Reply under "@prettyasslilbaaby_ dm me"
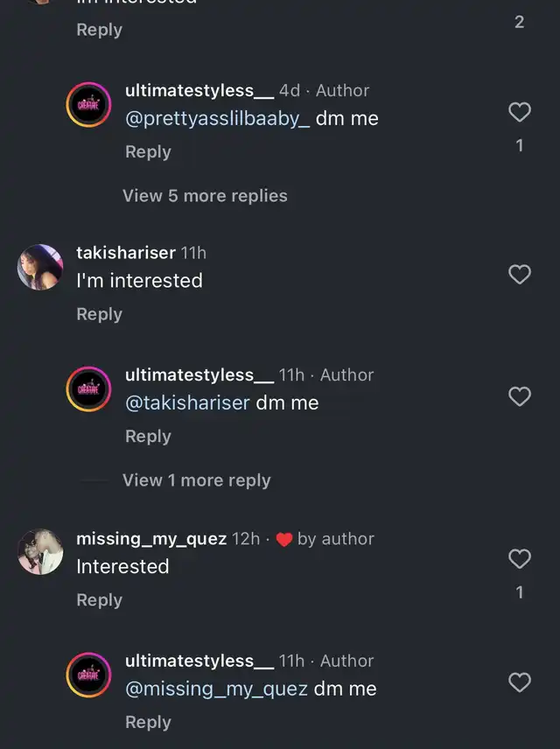This screenshot has width=560, height=749. click(x=148, y=151)
